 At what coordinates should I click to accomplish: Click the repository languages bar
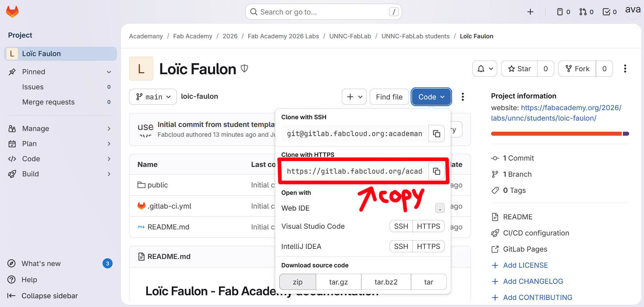[560, 134]
